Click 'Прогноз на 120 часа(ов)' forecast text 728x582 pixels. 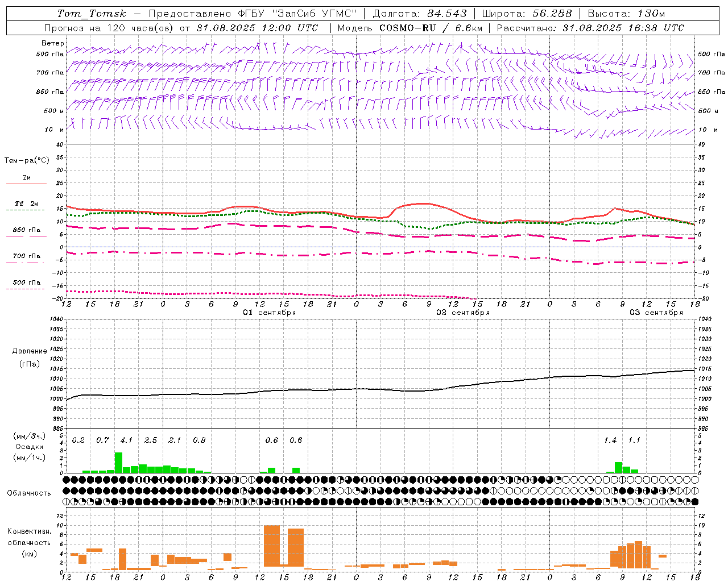[x=109, y=28]
